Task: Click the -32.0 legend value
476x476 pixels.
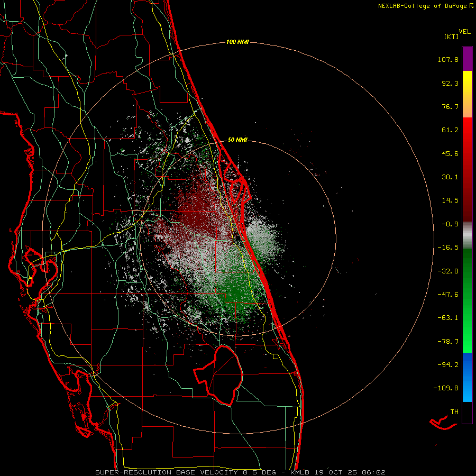Action: coord(448,271)
